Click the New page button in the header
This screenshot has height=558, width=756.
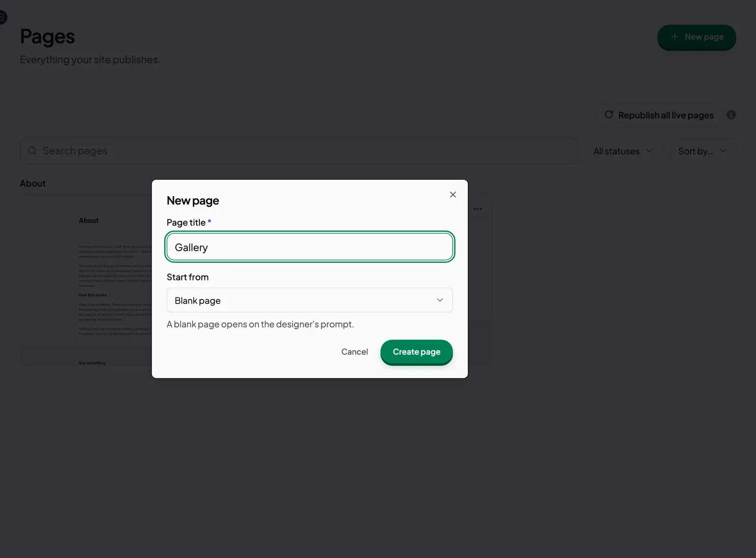696,37
